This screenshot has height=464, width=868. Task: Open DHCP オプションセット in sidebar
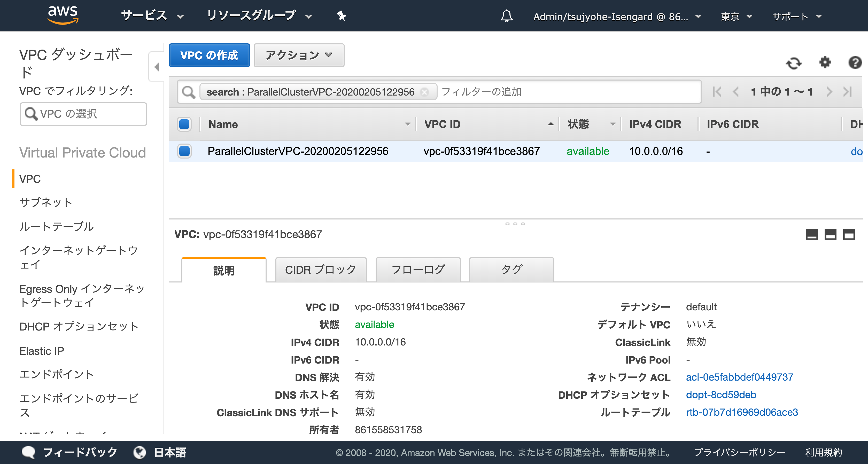point(79,326)
